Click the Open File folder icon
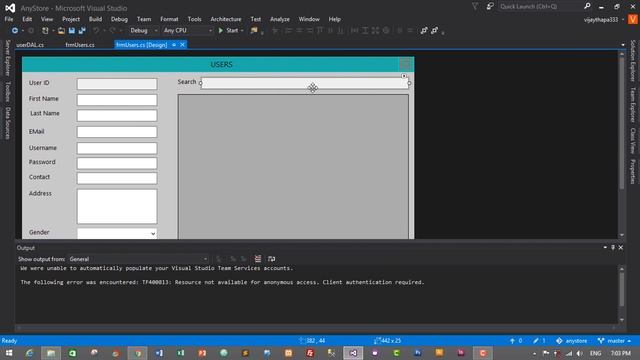 (x=61, y=31)
